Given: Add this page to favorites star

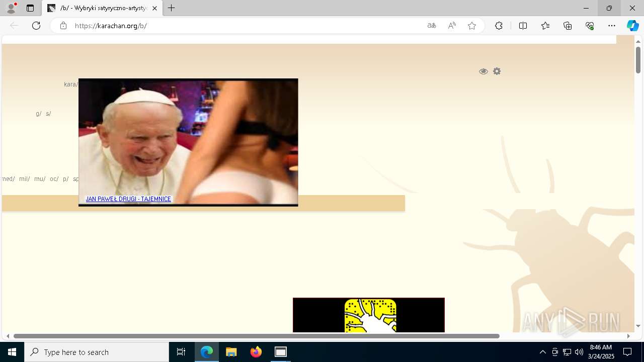Looking at the screenshot, I should [x=472, y=26].
